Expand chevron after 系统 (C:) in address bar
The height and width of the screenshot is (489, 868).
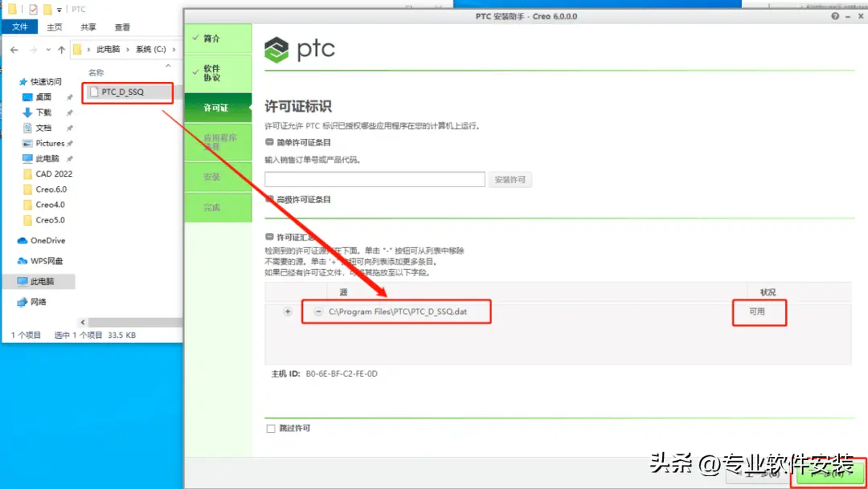coord(174,50)
